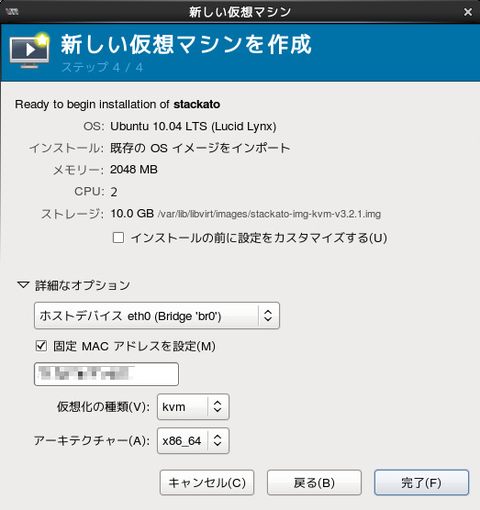The width and height of the screenshot is (480, 510).
Task: Click the bold 'stackato' machine name
Action: (x=197, y=104)
